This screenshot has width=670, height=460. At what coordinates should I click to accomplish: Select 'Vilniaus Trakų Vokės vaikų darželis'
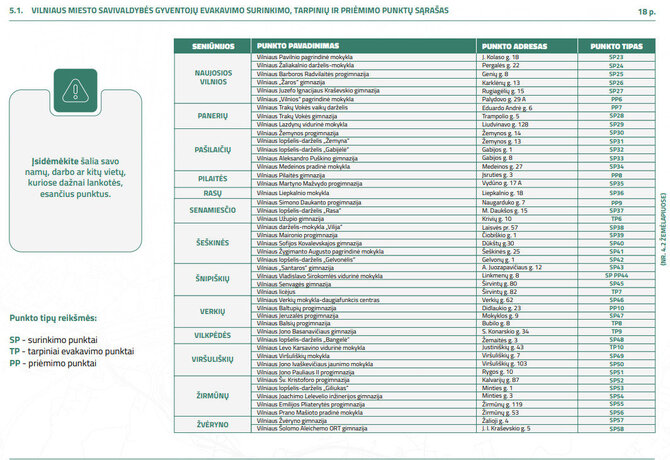tap(302, 108)
